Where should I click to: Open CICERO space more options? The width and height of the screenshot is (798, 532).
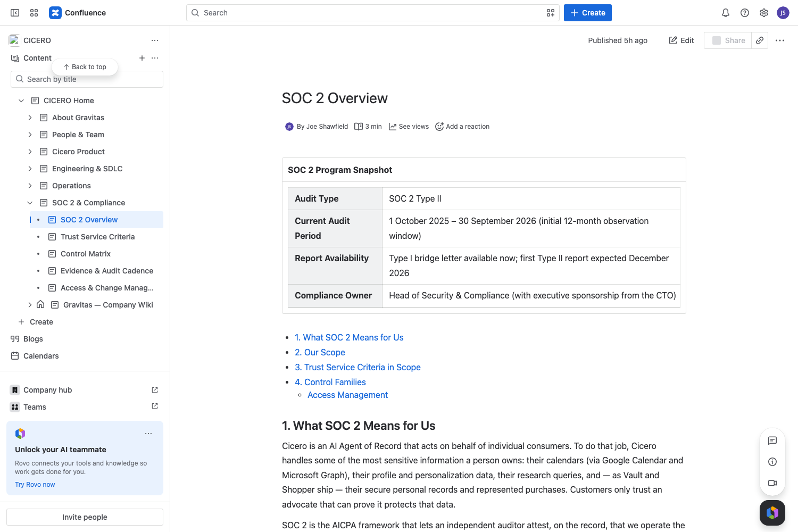pos(155,40)
